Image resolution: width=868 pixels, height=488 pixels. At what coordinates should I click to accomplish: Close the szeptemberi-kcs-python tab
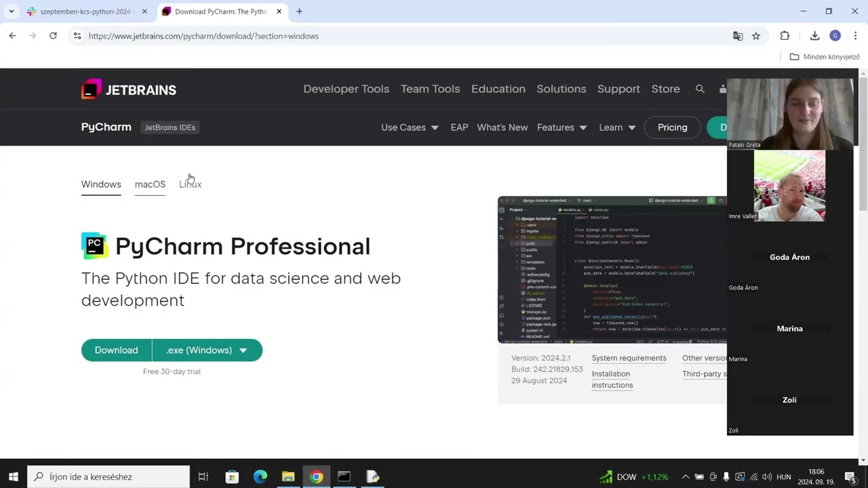(x=144, y=12)
